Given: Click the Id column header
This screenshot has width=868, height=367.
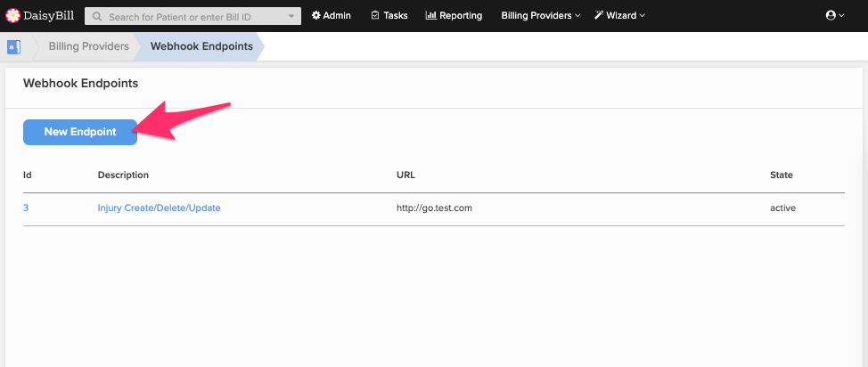Looking at the screenshot, I should pyautogui.click(x=27, y=175).
